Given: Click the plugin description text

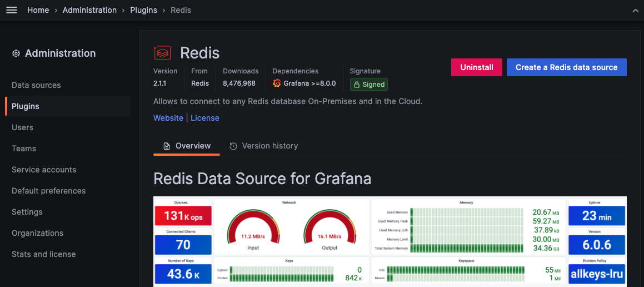Looking at the screenshot, I should coord(287,101).
